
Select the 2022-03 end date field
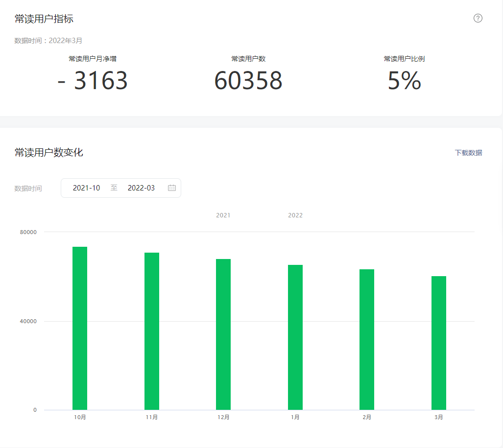(141, 188)
